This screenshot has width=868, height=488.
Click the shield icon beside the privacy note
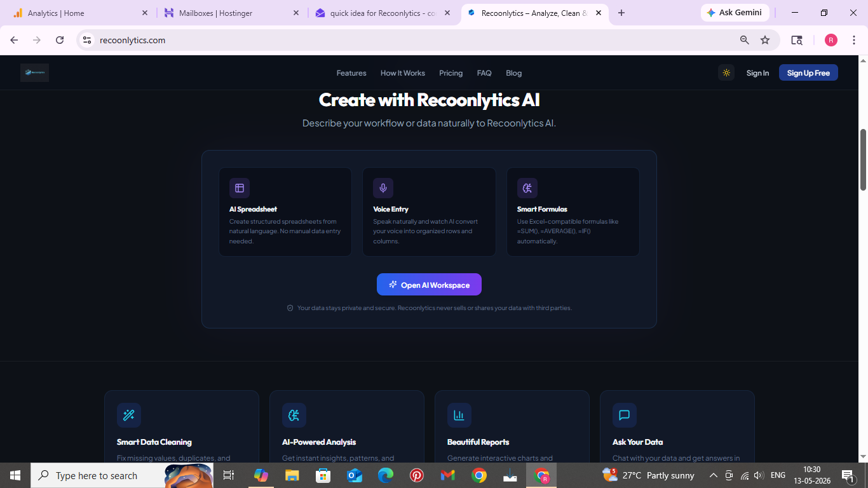coord(290,308)
